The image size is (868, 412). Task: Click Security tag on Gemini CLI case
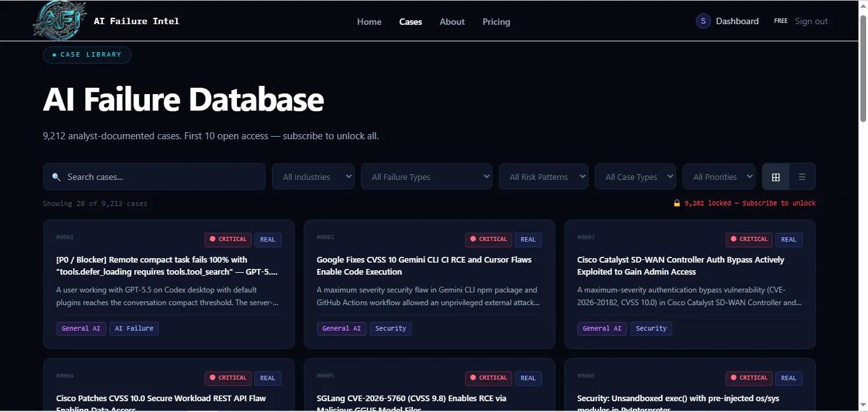[x=391, y=329]
